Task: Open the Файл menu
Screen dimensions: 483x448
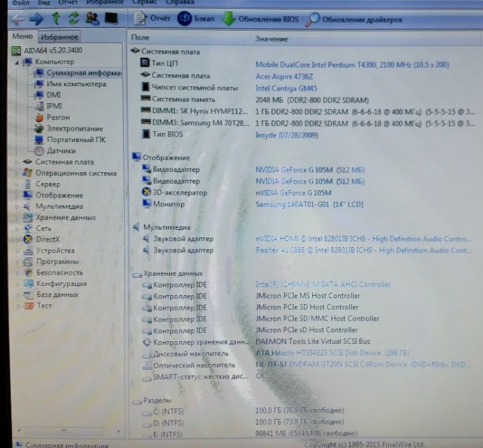Action: click(x=20, y=3)
